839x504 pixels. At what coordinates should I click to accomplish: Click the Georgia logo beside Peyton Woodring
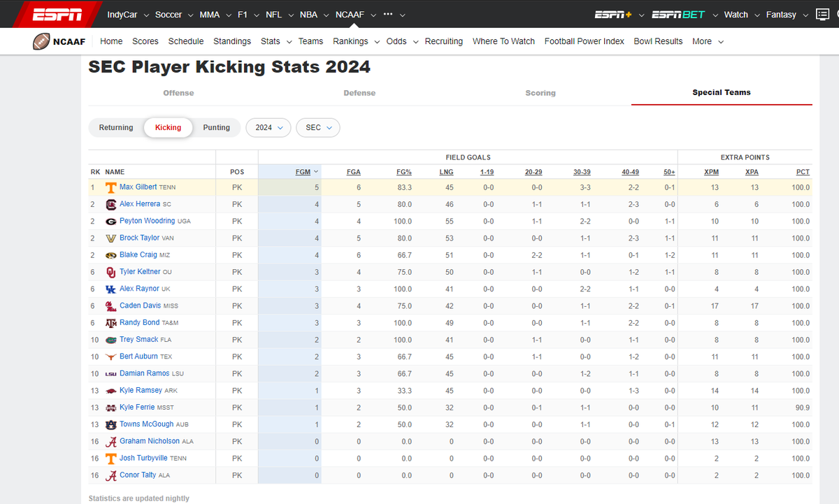tap(110, 221)
